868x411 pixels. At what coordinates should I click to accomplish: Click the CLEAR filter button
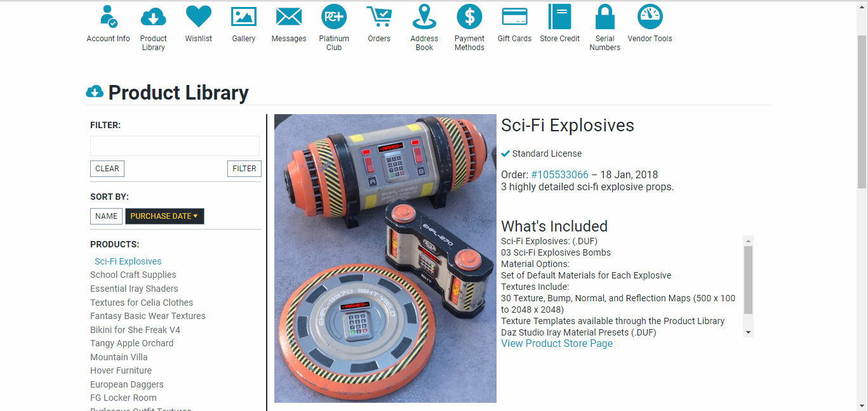tap(107, 169)
